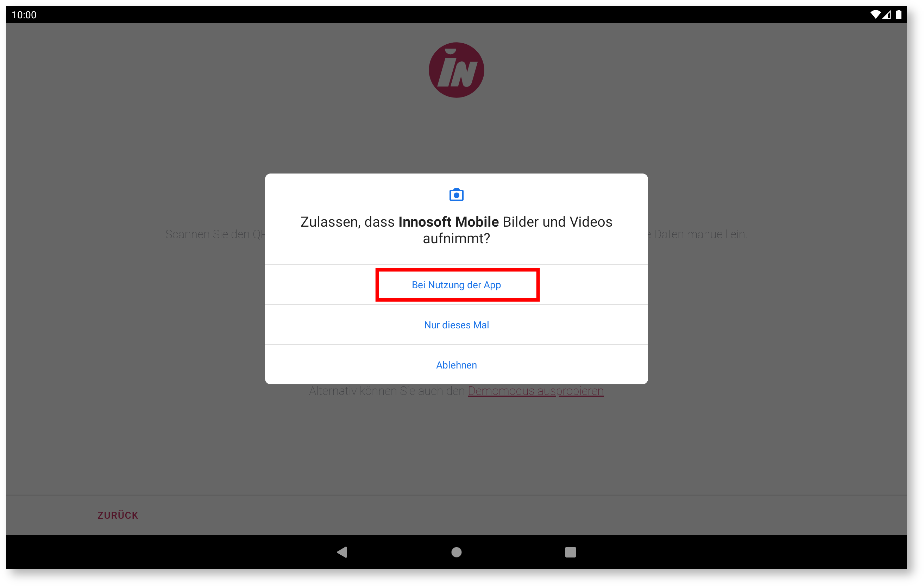Tap dimmed "Daten manuell ein." text
The image size is (924, 586).
click(700, 234)
